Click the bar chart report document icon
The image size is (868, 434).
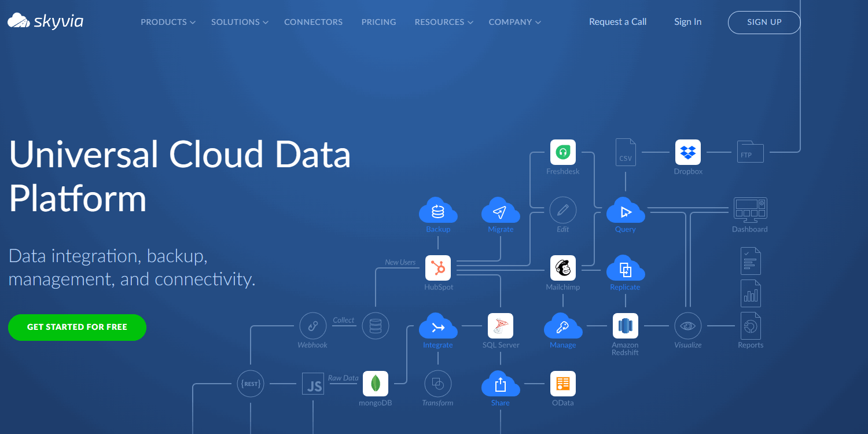click(751, 293)
